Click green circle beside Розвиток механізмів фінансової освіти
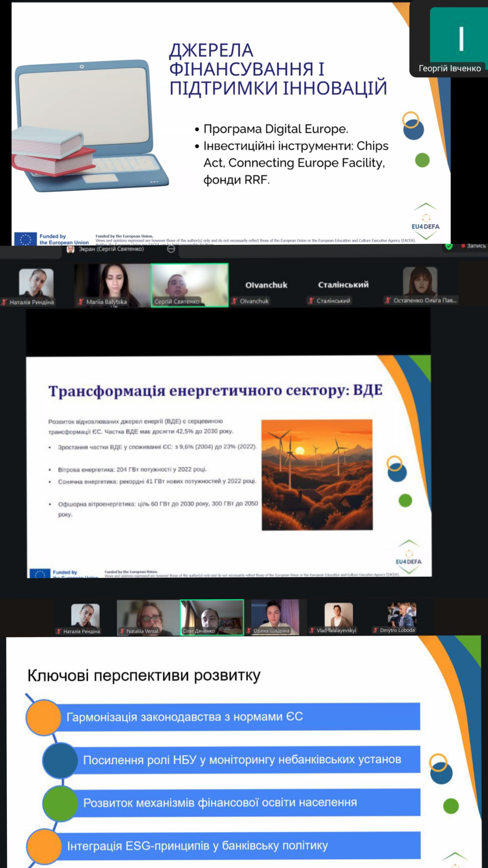The image size is (488, 868). pos(60,803)
